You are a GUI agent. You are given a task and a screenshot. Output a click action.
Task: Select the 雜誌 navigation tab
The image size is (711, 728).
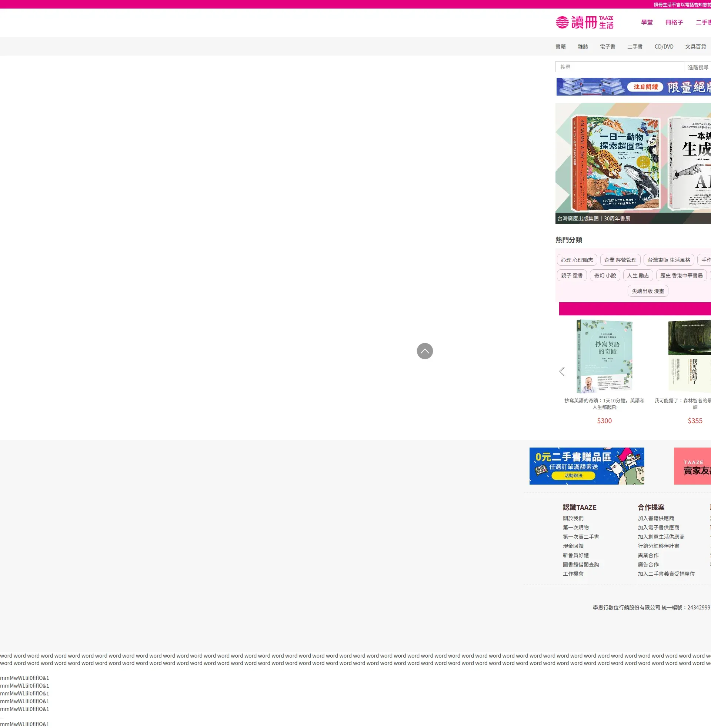click(x=583, y=47)
